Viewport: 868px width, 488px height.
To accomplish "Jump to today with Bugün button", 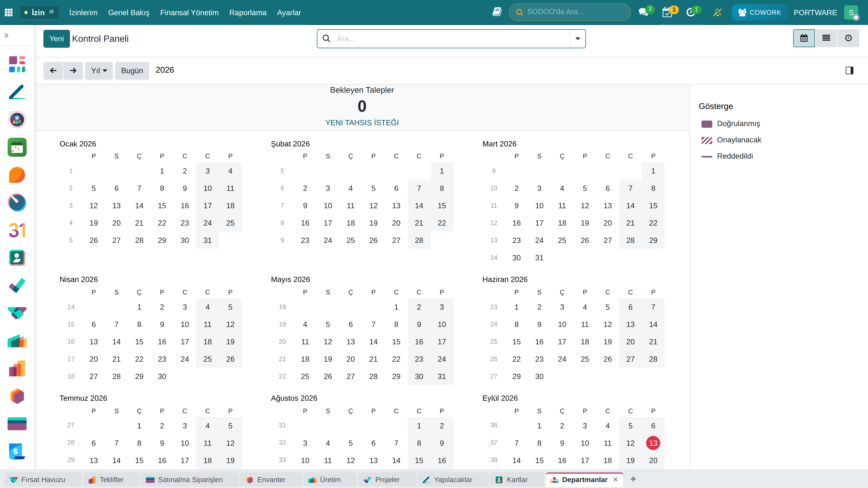I will [132, 70].
